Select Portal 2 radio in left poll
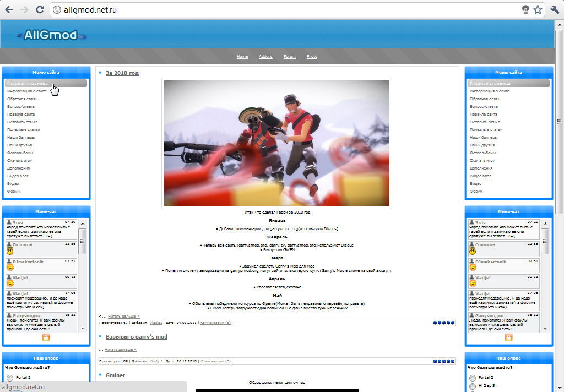Viewport: 564px width, 392px height. tap(10, 378)
